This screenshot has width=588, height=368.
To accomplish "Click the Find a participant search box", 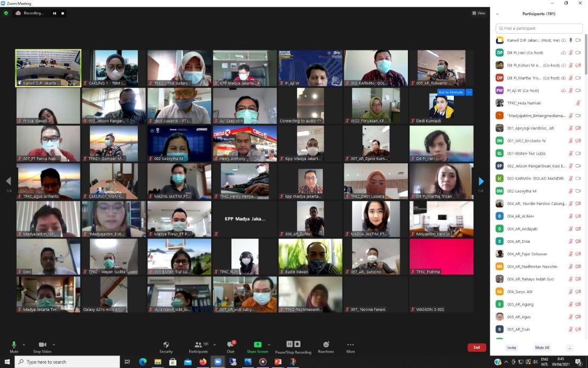I will tap(539, 28).
